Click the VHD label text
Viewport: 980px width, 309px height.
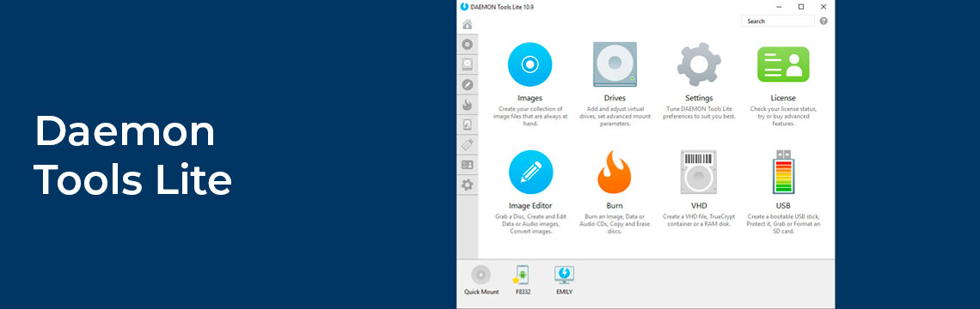(699, 205)
